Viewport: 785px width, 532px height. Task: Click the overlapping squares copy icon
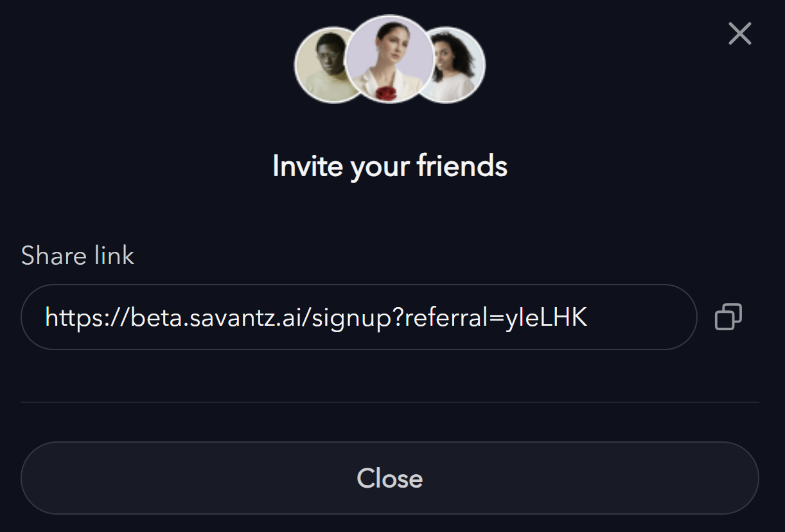pyautogui.click(x=728, y=317)
